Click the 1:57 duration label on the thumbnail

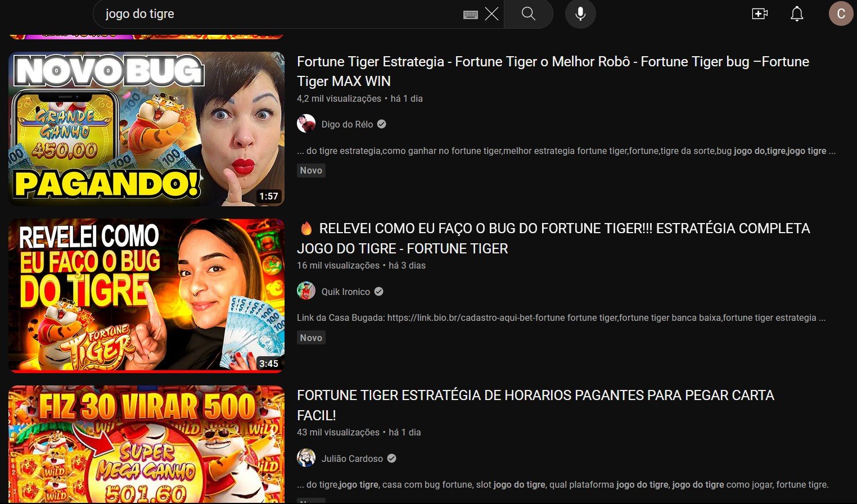tap(269, 196)
